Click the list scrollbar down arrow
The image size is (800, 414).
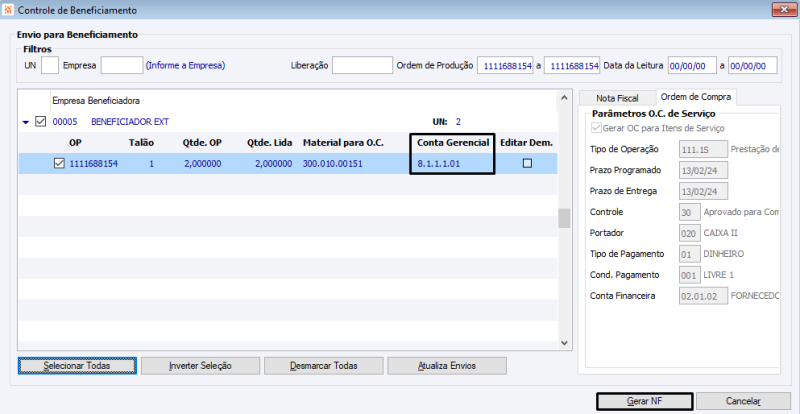pyautogui.click(x=564, y=343)
